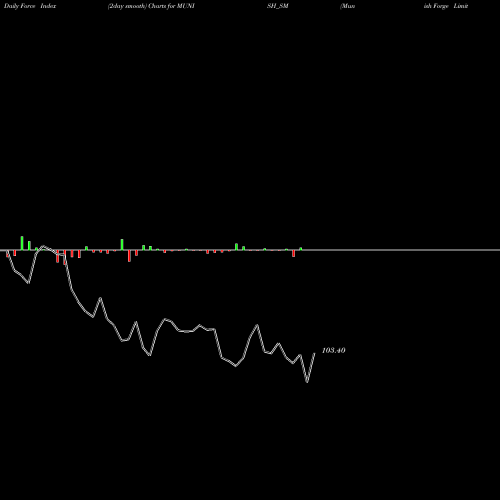Click the 103.40 price value label
This screenshot has width=500, height=500.
[x=333, y=350]
